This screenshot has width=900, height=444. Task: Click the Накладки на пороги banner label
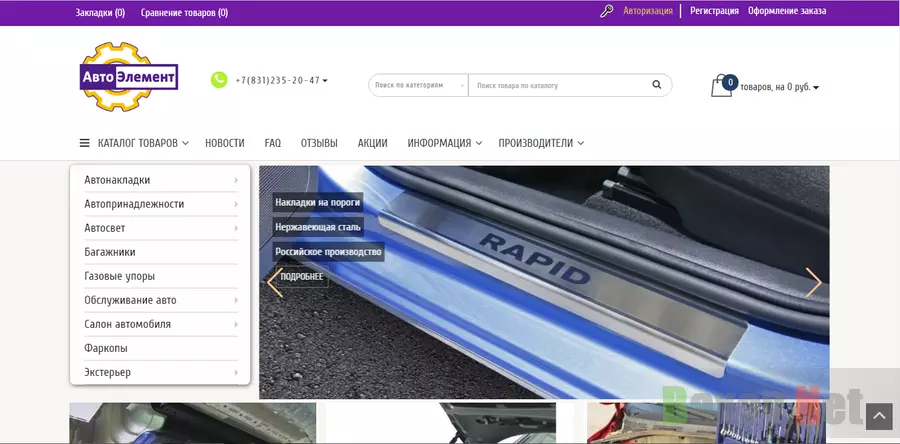pyautogui.click(x=318, y=202)
